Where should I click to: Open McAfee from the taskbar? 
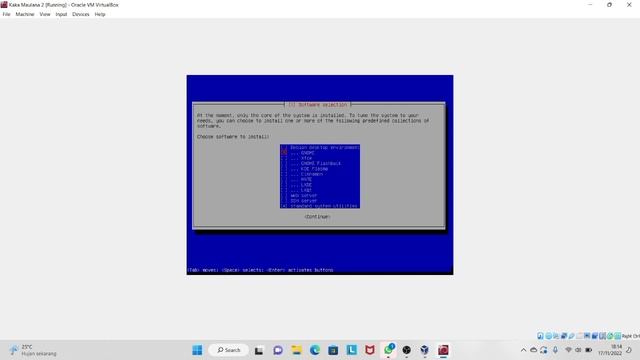tap(370, 350)
